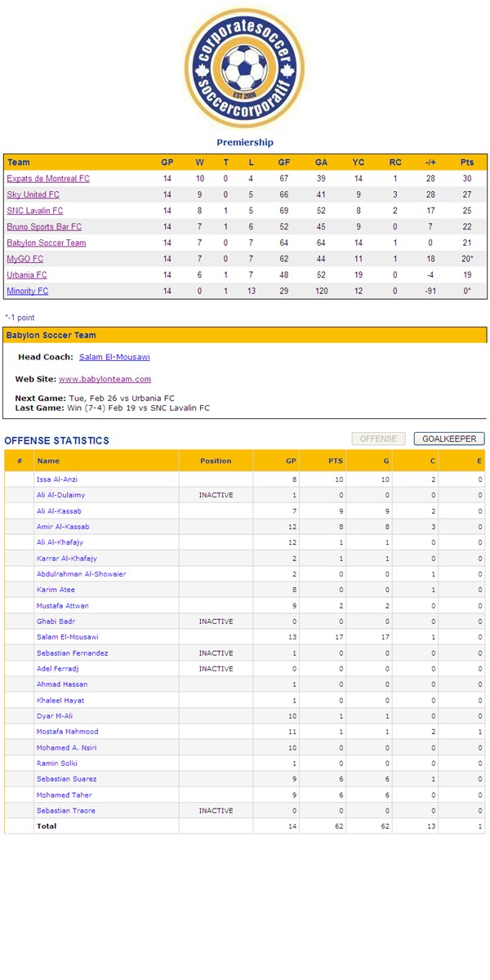Click the "*-1 point" footnote
The image size is (490, 980).
pos(20,318)
